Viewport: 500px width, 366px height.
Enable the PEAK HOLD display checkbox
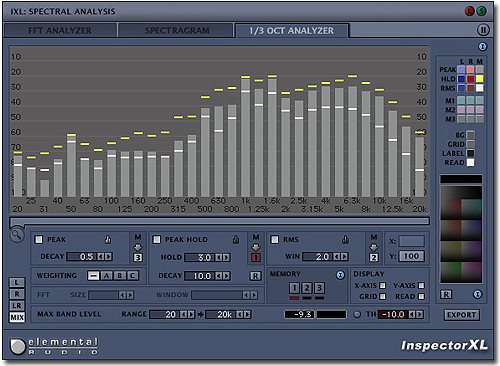click(x=157, y=239)
